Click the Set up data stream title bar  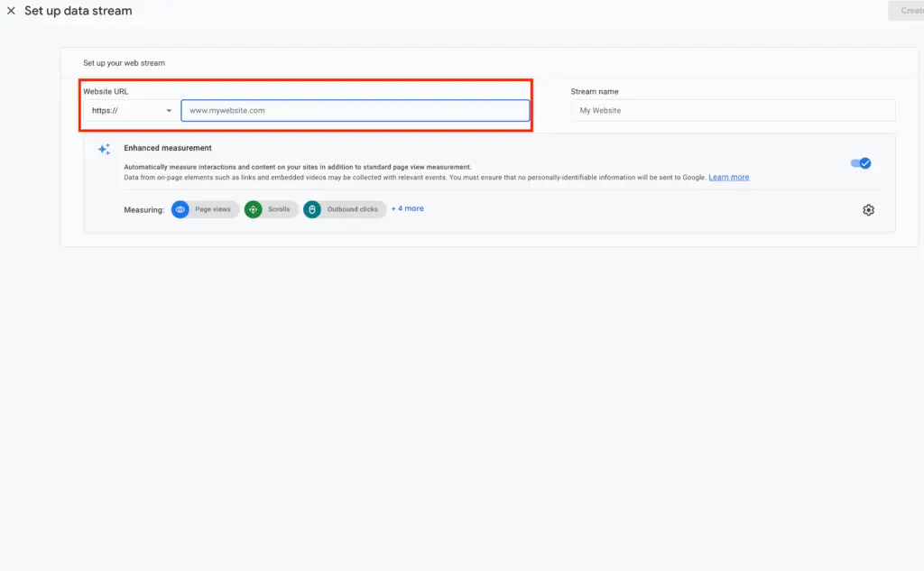79,11
